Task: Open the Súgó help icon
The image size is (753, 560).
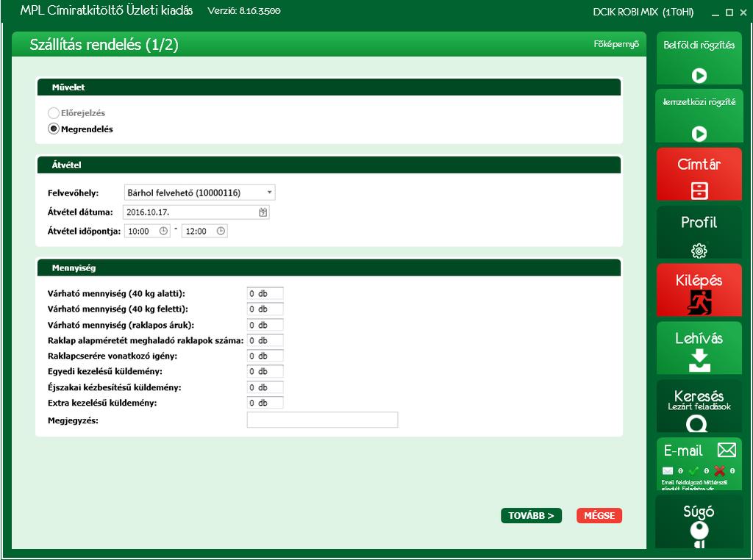Action: click(699, 534)
